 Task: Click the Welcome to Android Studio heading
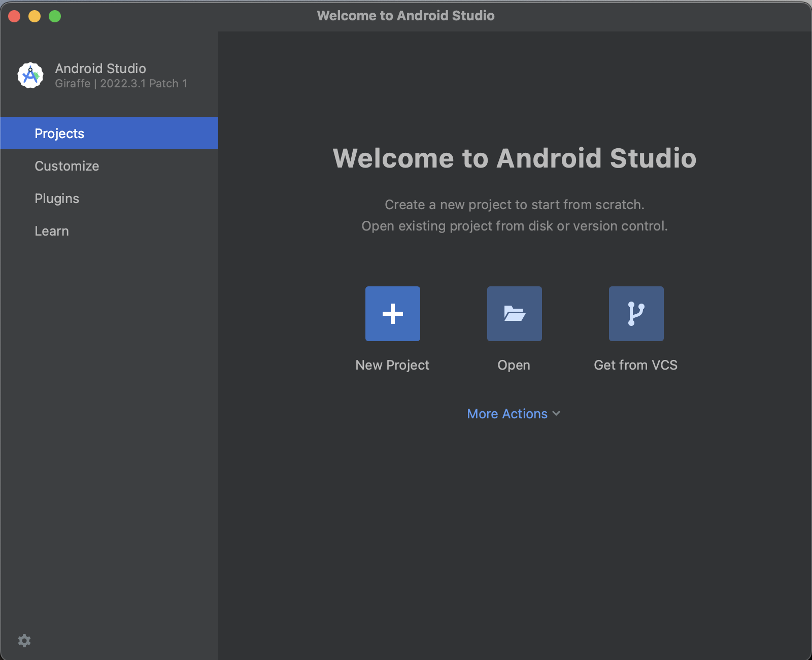coord(514,158)
